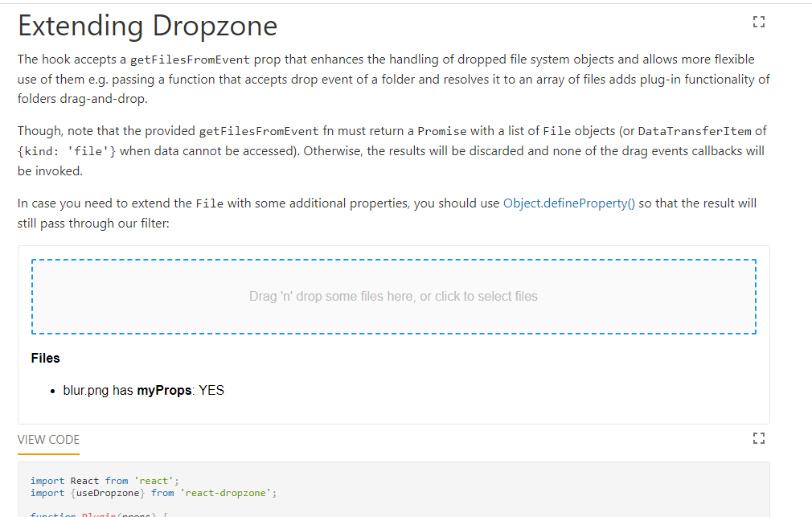
Task: Click the 'react-dropzone' import string
Action: pyautogui.click(x=227, y=492)
